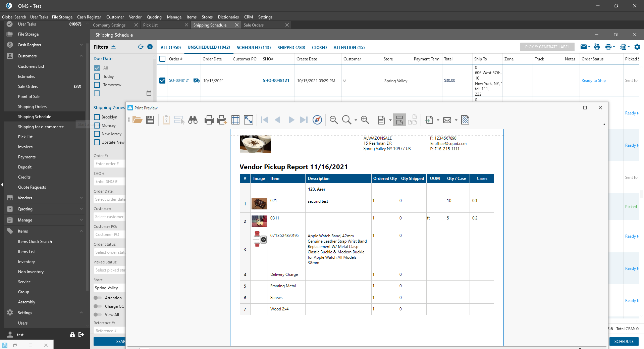Click the watermark icon in preview toolbar
Image resolution: width=644 pixels, height=349 pixels.
(465, 120)
